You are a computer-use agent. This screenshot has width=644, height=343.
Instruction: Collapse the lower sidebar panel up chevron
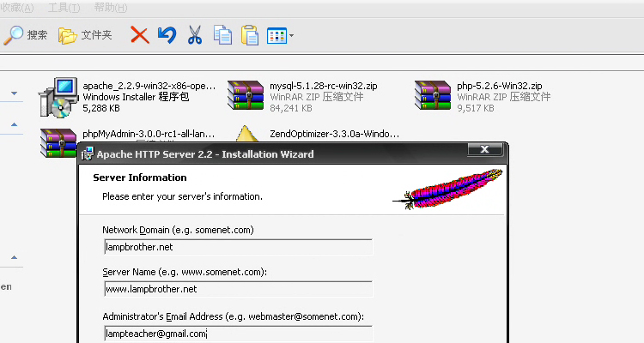click(x=14, y=257)
